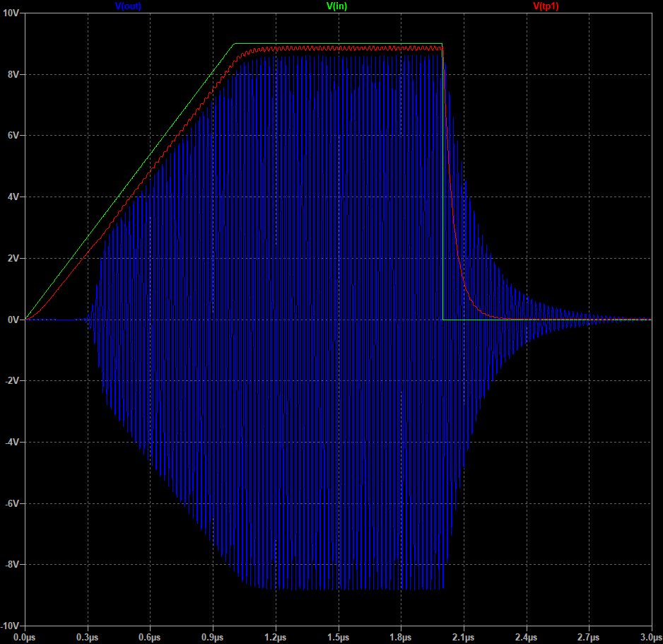
Task: Click the 1.5µs time axis label
Action: click(339, 637)
